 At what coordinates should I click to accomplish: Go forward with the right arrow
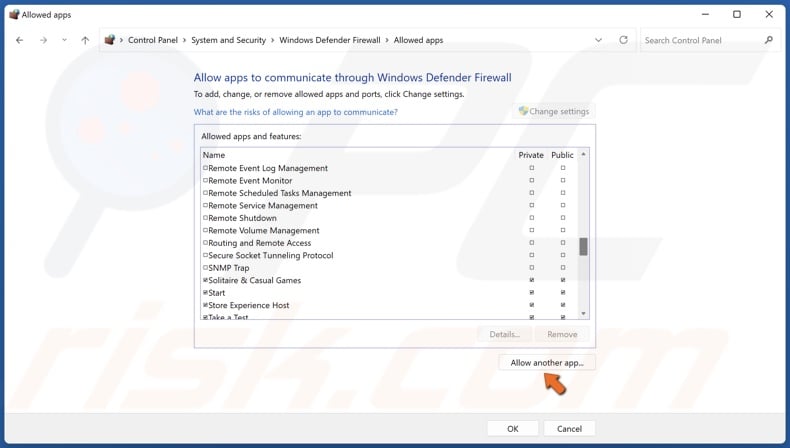click(x=43, y=40)
